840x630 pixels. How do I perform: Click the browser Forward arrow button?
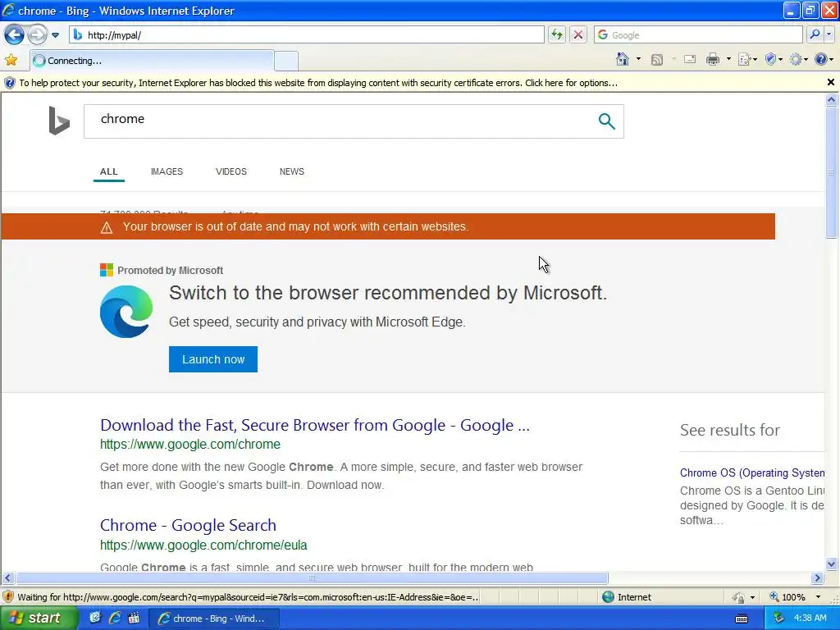click(x=37, y=34)
